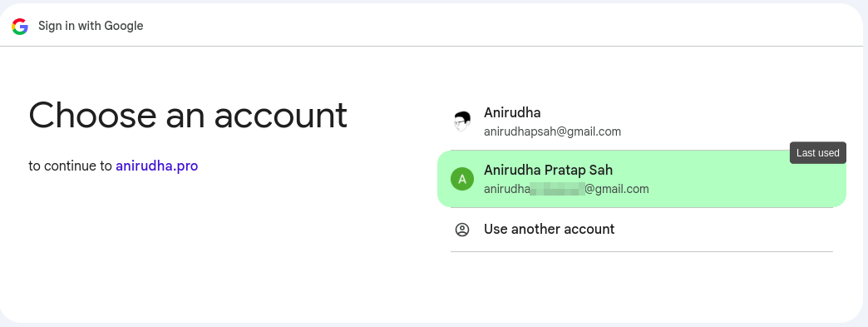
Task: Click the "Sign in with Google" header text
Action: (91, 26)
